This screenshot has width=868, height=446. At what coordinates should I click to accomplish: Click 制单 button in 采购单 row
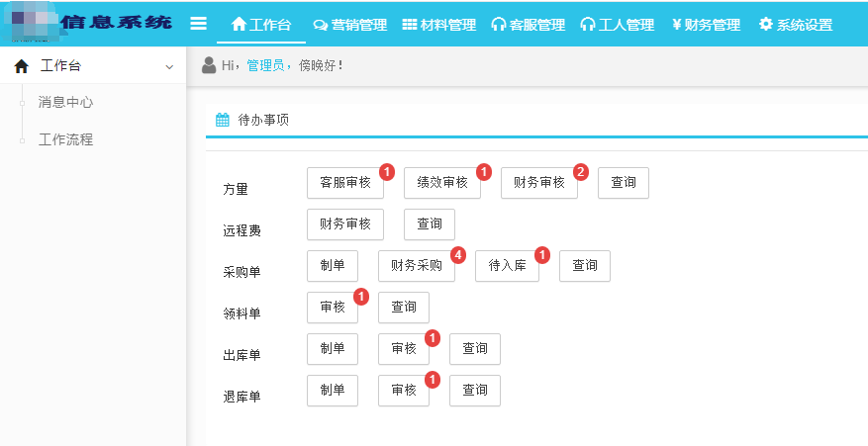click(333, 266)
